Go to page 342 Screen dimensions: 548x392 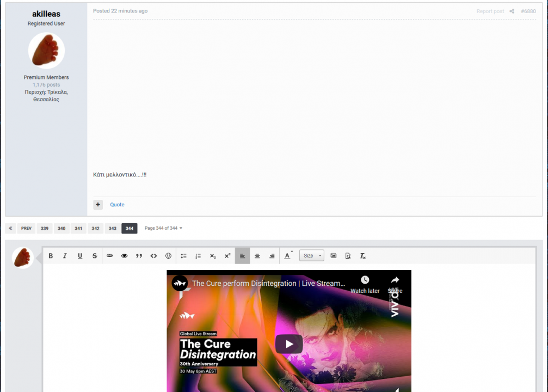coord(95,228)
